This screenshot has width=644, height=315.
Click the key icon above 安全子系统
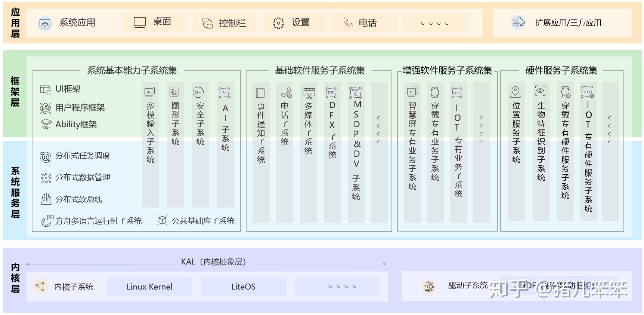[198, 92]
